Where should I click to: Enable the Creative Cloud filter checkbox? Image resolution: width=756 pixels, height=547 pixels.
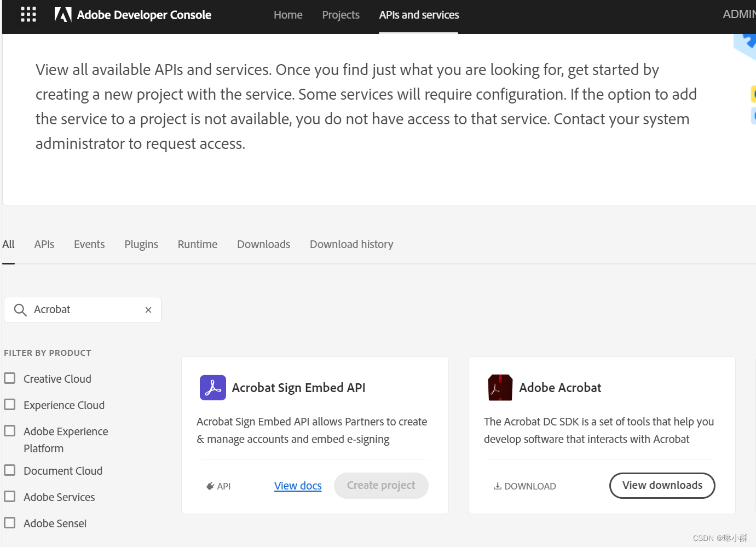[9, 378]
